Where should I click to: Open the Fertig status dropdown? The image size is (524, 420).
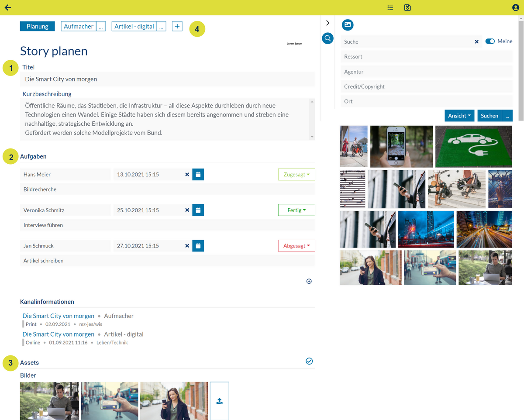coord(296,210)
